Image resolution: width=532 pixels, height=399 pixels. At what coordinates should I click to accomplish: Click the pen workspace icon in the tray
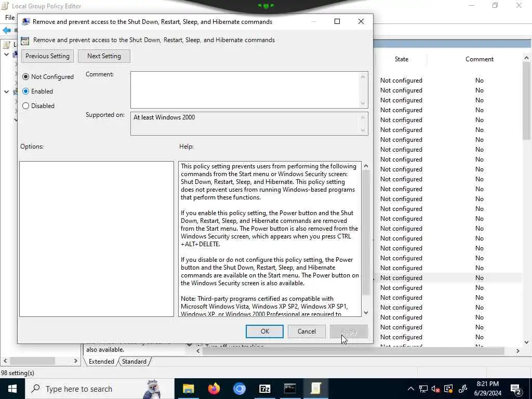coord(462,389)
